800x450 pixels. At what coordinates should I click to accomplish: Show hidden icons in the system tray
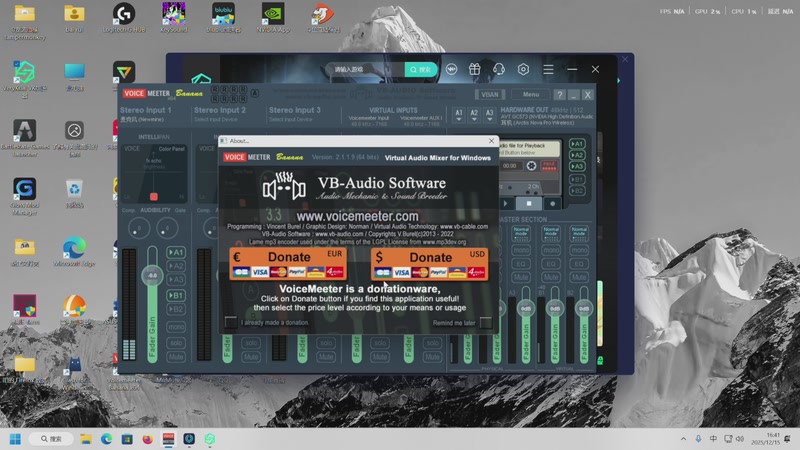click(x=683, y=439)
